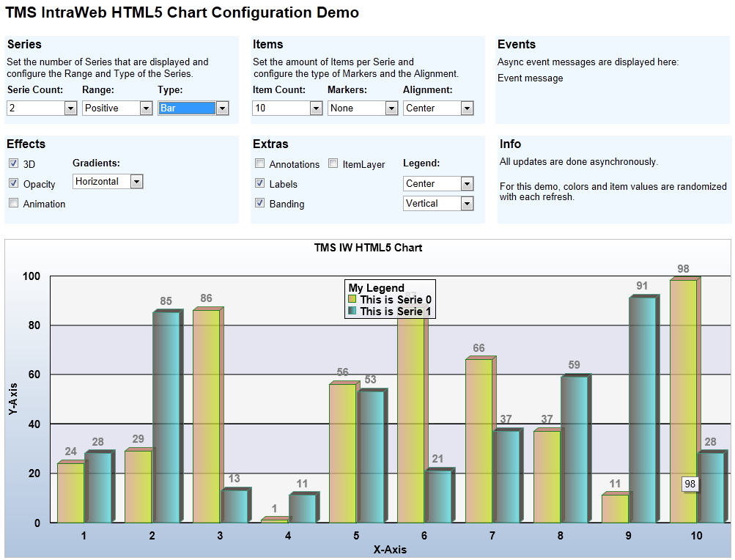Click the yellow bar valued 56
Viewport: 735px width, 560px height.
(343, 453)
